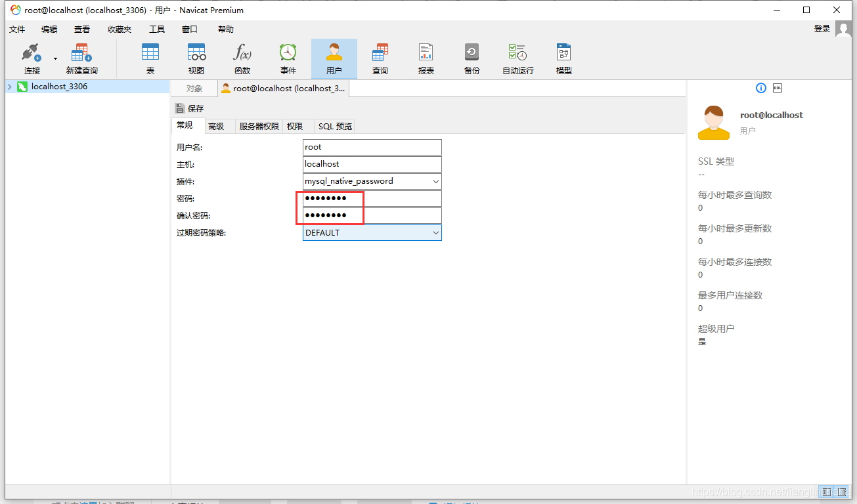Viewport: 857px width, 504px height.
Task: Click the 最多用户连接数 label
Action: [x=730, y=295]
